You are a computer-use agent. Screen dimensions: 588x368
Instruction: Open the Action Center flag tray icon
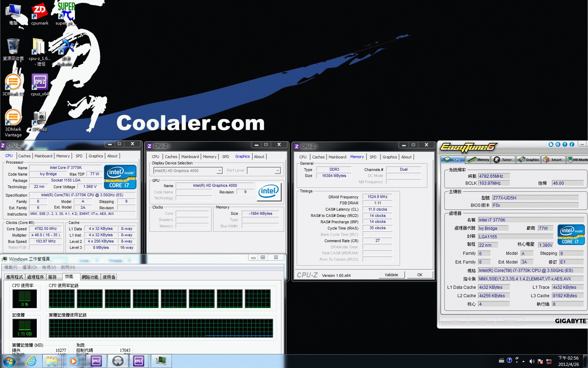point(540,361)
